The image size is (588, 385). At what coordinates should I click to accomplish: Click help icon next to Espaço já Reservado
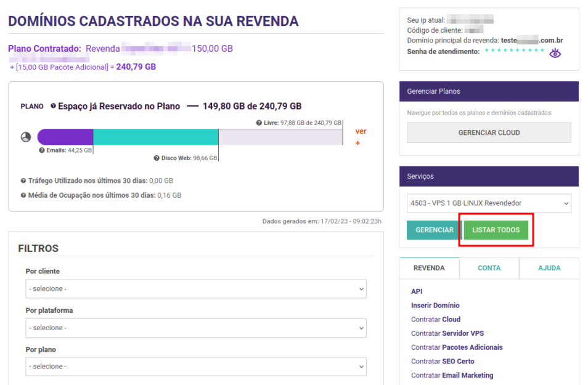point(53,106)
